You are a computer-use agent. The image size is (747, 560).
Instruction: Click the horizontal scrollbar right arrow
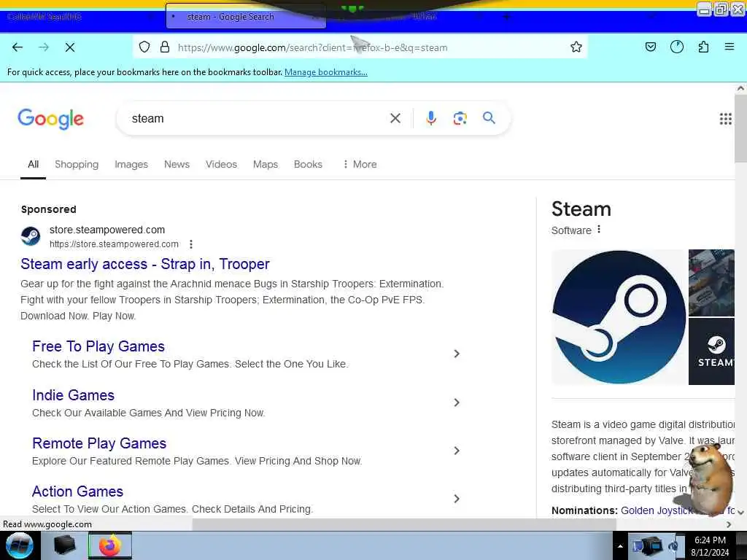pos(729,524)
